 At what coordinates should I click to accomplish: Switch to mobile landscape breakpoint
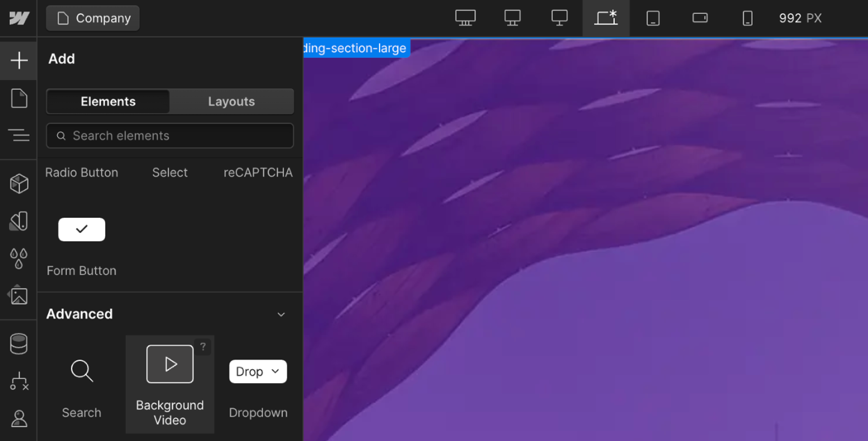point(700,18)
